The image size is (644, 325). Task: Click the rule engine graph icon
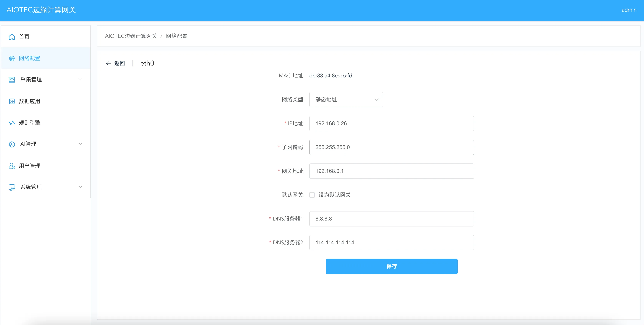pyautogui.click(x=12, y=123)
